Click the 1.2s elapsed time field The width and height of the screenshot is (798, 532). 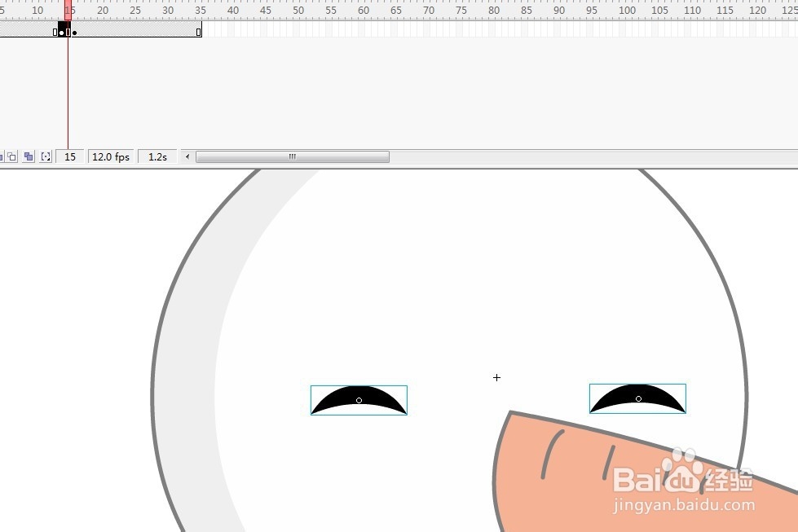point(158,156)
